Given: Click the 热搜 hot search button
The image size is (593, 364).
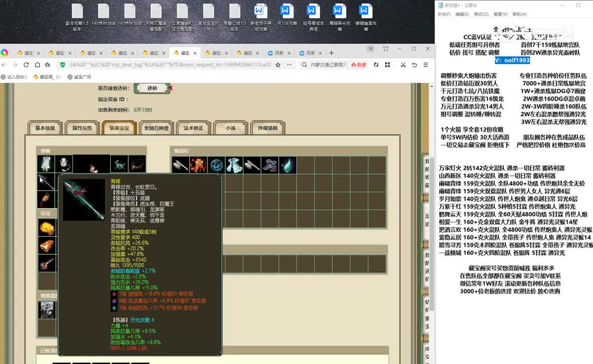Looking at the screenshot, I should tap(359, 65).
